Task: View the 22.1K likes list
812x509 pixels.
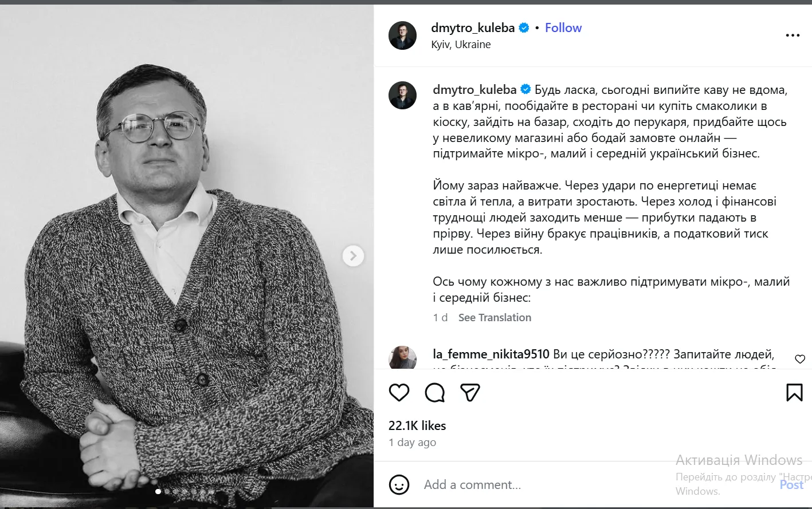Action: [417, 425]
